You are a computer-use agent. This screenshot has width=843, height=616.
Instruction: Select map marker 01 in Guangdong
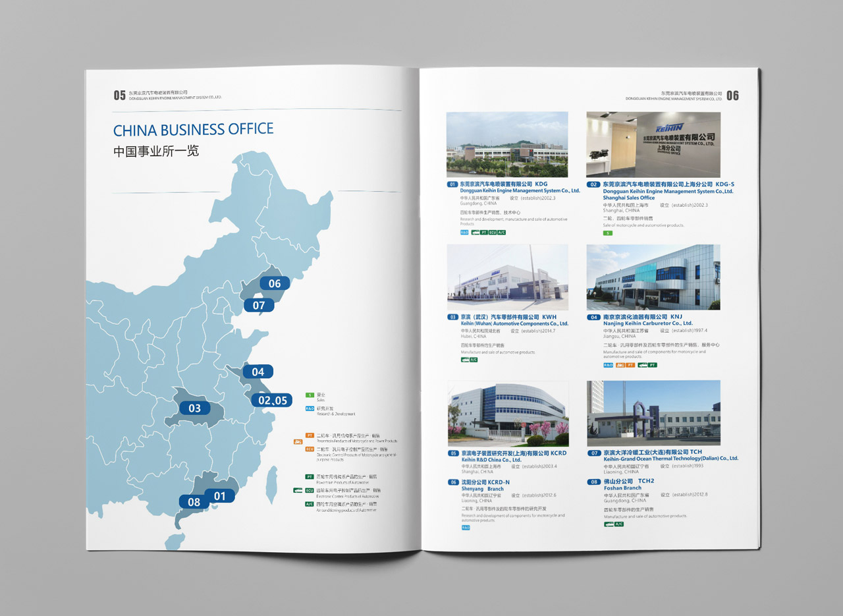tap(219, 496)
